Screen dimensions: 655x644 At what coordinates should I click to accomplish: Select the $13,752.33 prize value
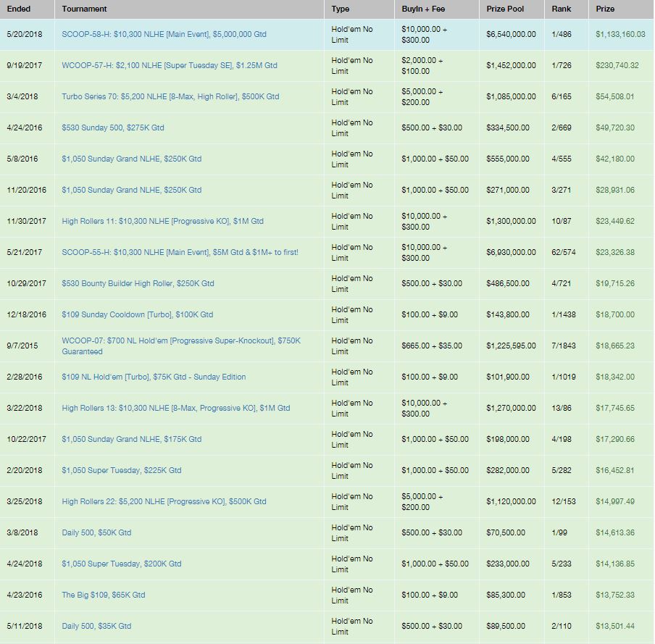click(615, 595)
